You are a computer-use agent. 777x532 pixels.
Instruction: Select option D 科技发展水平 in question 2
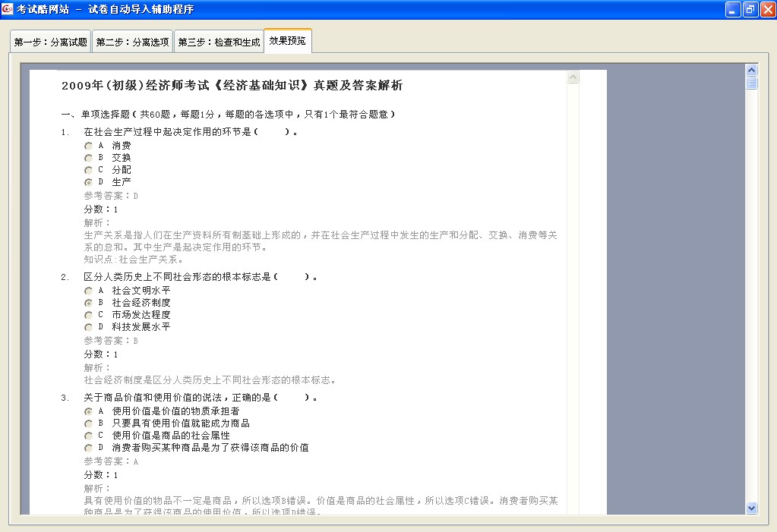pos(89,327)
